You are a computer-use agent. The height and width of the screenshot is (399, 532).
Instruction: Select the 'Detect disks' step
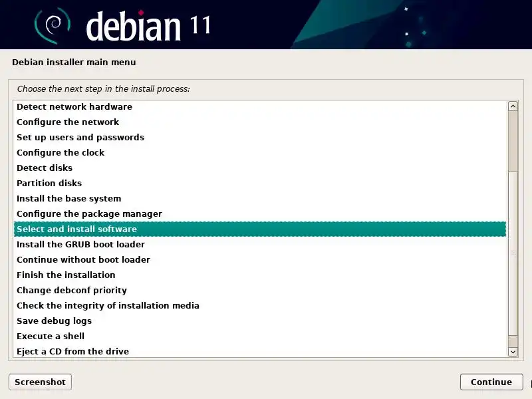tap(260, 168)
